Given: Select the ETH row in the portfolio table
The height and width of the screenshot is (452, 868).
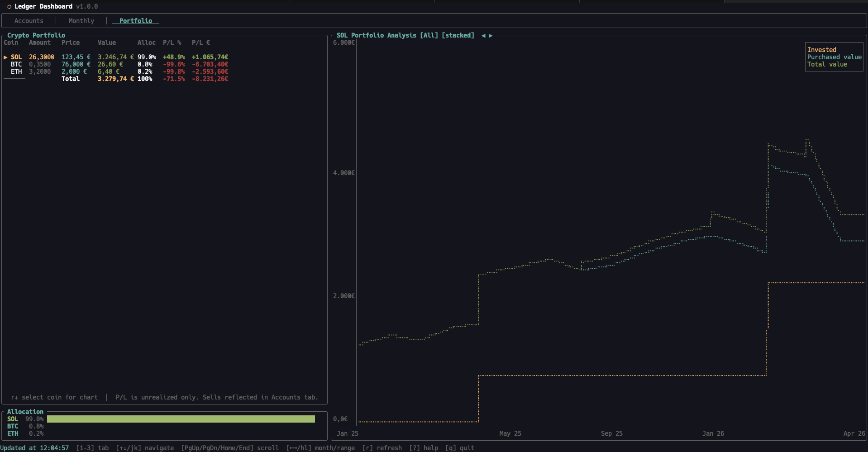Looking at the screenshot, I should (16, 71).
